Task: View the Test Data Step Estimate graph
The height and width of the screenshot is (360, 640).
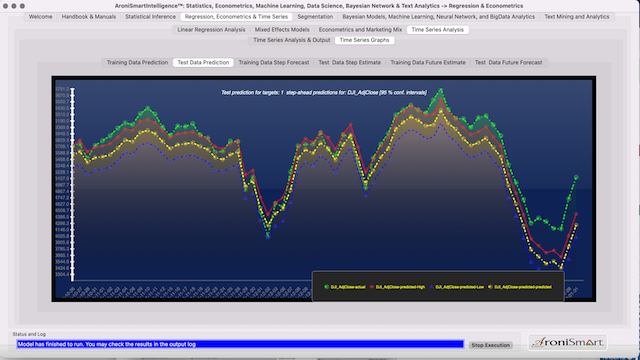Action: coord(349,62)
